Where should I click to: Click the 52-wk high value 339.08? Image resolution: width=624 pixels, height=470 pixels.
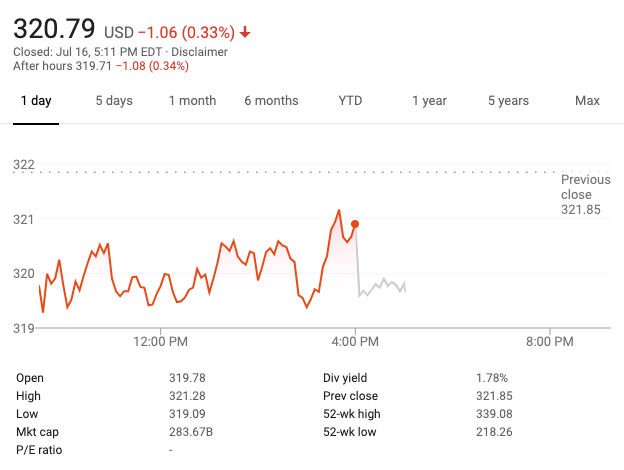pyautogui.click(x=494, y=414)
